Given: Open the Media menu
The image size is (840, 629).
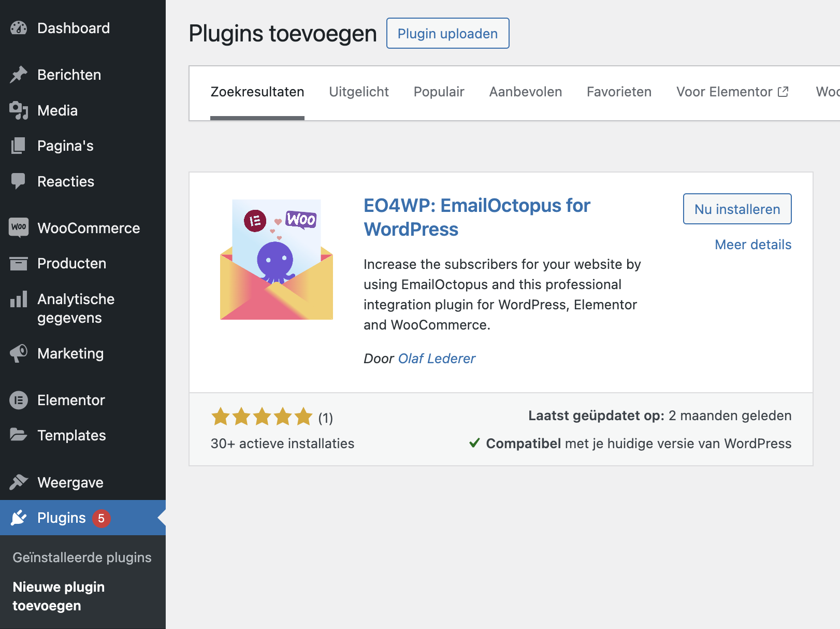Looking at the screenshot, I should 83,110.
